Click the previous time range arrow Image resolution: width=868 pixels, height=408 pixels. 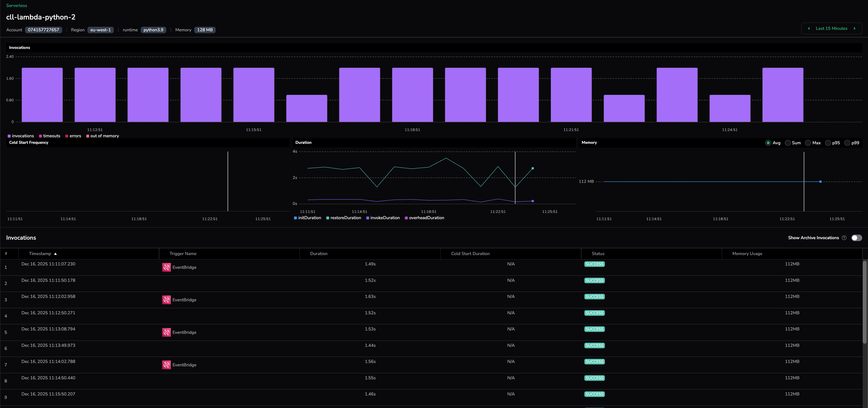(809, 29)
